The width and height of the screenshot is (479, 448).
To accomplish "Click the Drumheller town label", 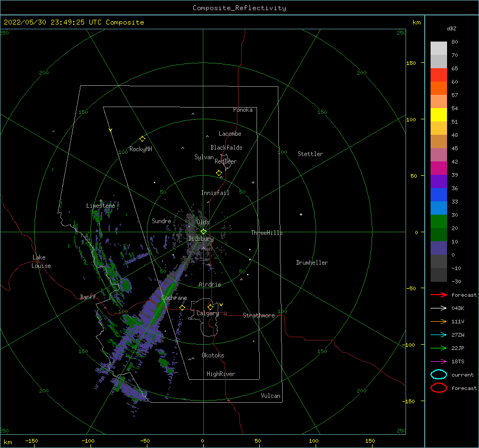I will point(312,263).
